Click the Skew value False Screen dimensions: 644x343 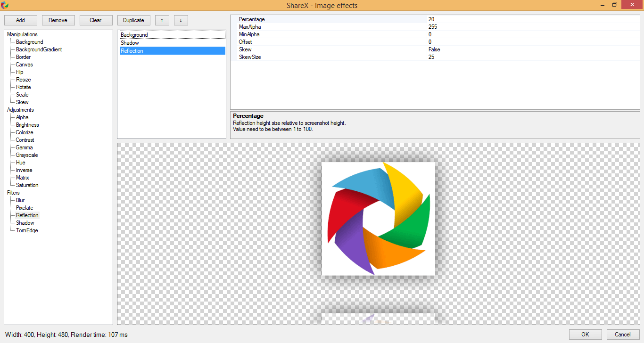[533, 49]
